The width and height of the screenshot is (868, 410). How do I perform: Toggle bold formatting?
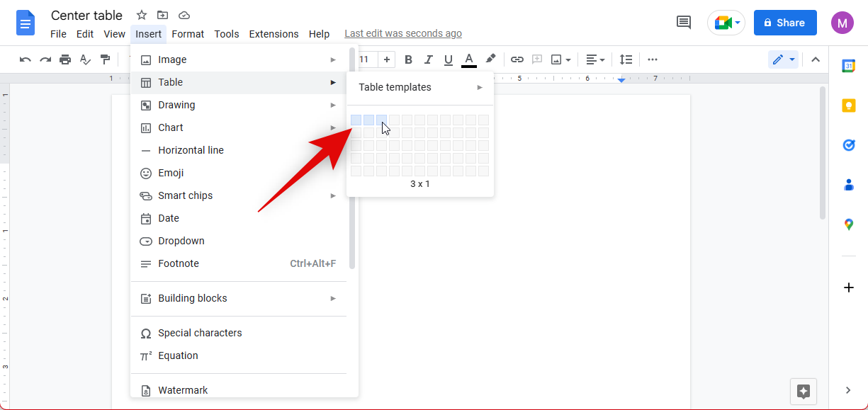408,59
